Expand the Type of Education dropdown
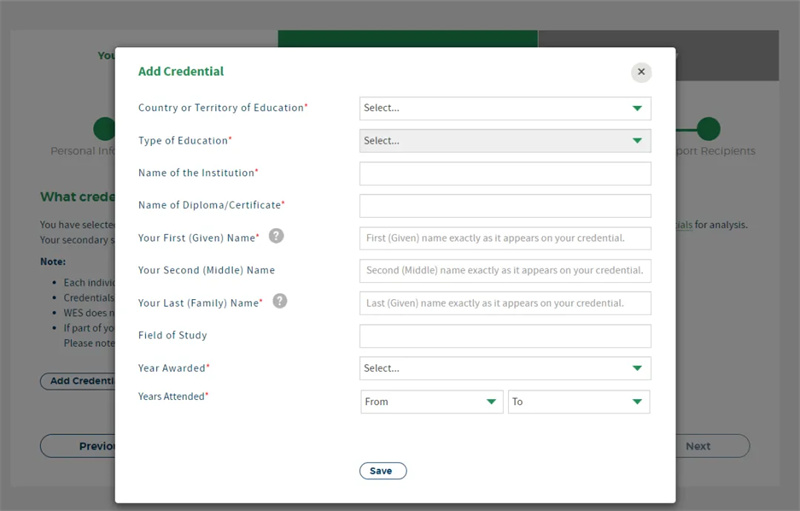The height and width of the screenshot is (511, 800). point(504,141)
